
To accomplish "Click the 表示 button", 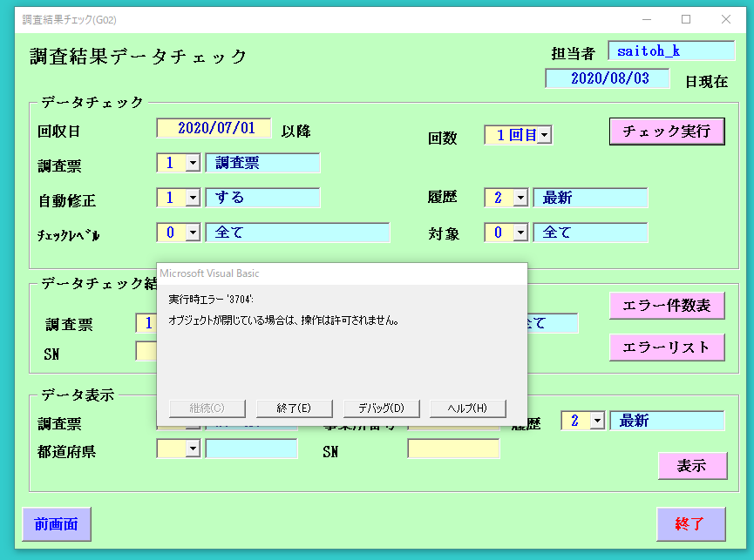I will [692, 465].
